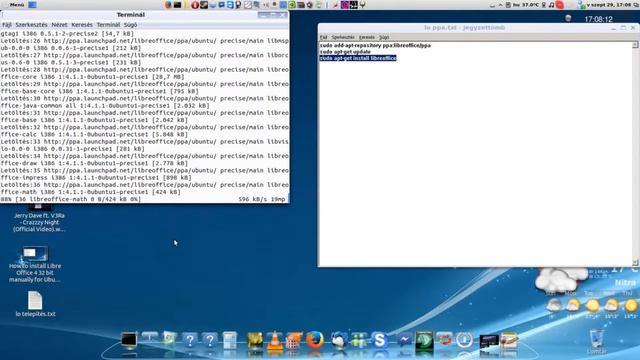This screenshot has width=640, height=360.
Task: Launch VLC media player from the dock
Action: pyautogui.click(x=275, y=340)
